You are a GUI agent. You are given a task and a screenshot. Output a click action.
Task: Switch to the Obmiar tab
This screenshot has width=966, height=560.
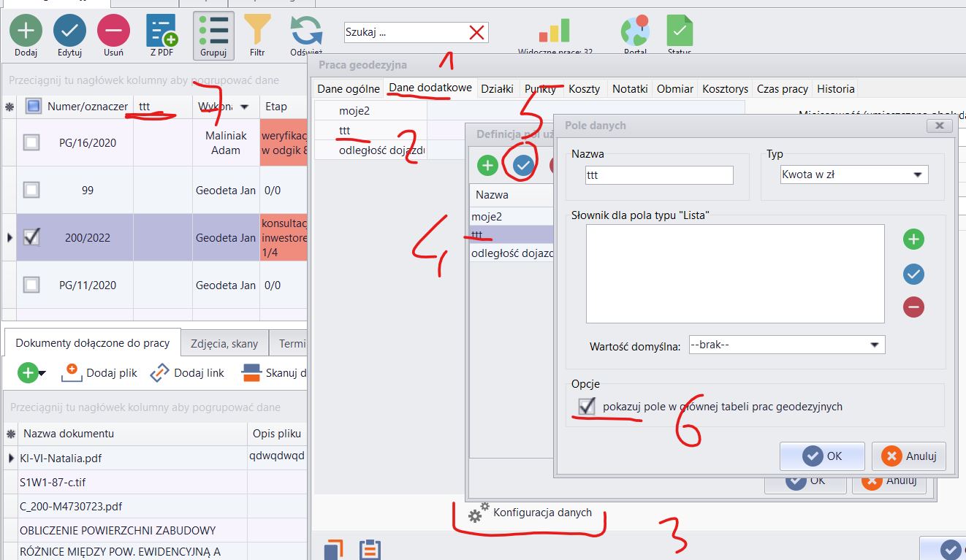pyautogui.click(x=675, y=88)
